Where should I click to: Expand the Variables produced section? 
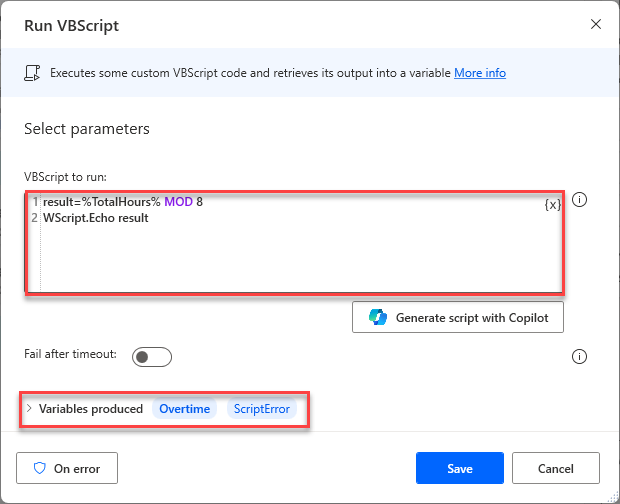point(29,408)
